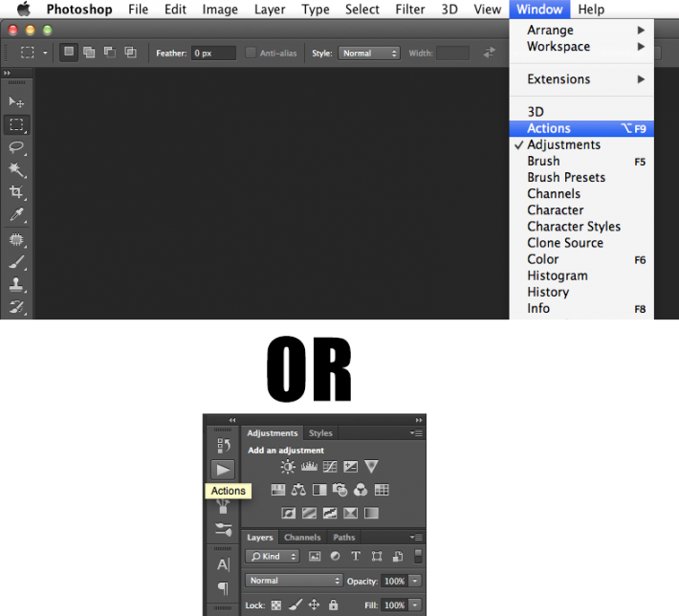Expand the Workspace submenu
The image size is (679, 616).
pyautogui.click(x=581, y=46)
